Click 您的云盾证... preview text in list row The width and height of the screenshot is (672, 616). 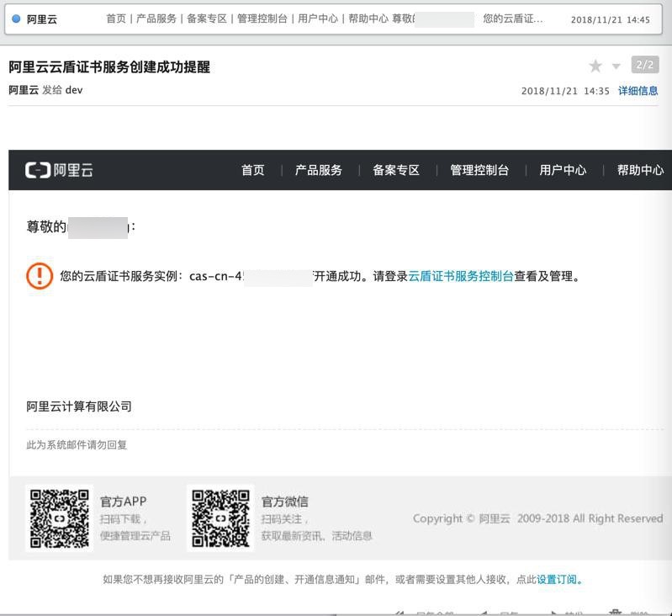513,19
